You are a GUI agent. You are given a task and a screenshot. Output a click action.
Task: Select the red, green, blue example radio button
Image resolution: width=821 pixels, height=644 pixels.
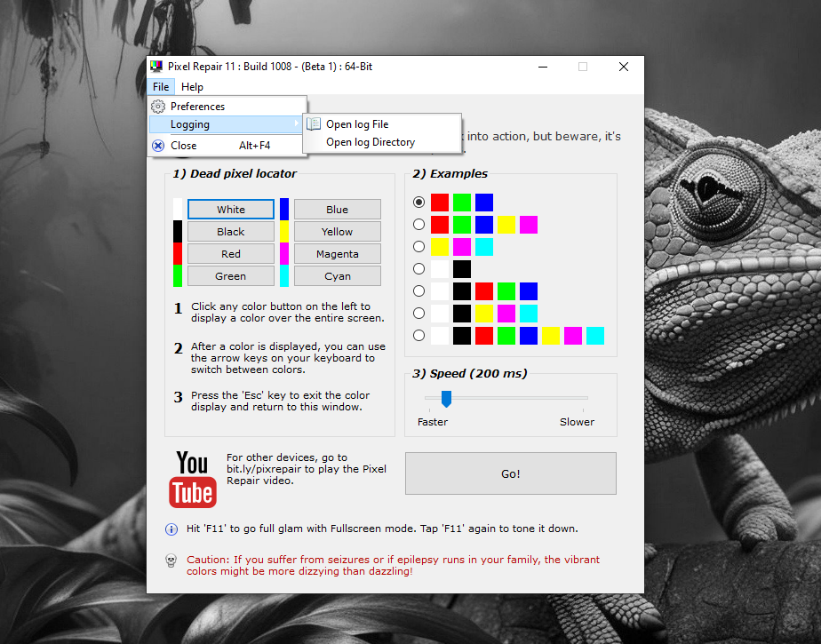pos(419,203)
